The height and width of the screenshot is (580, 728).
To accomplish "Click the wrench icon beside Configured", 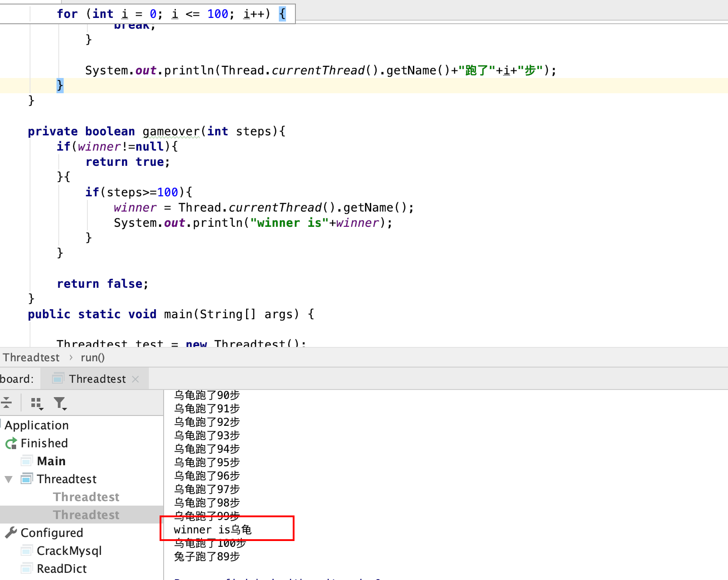I will [11, 532].
